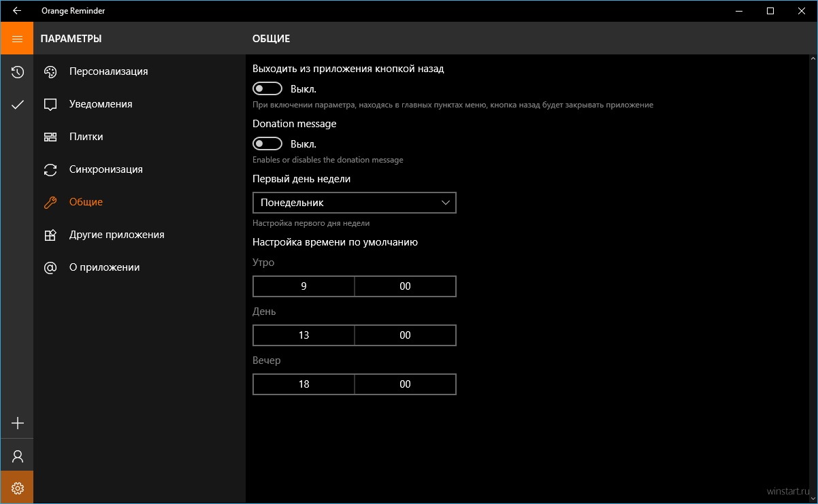Click the sync arrows icon beside Синхронизация
This screenshot has width=818, height=504.
point(50,169)
